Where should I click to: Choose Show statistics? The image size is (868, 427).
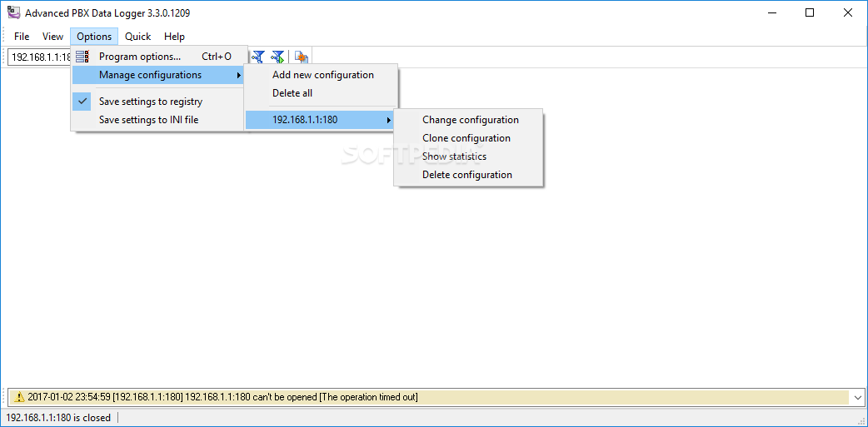pyautogui.click(x=469, y=156)
